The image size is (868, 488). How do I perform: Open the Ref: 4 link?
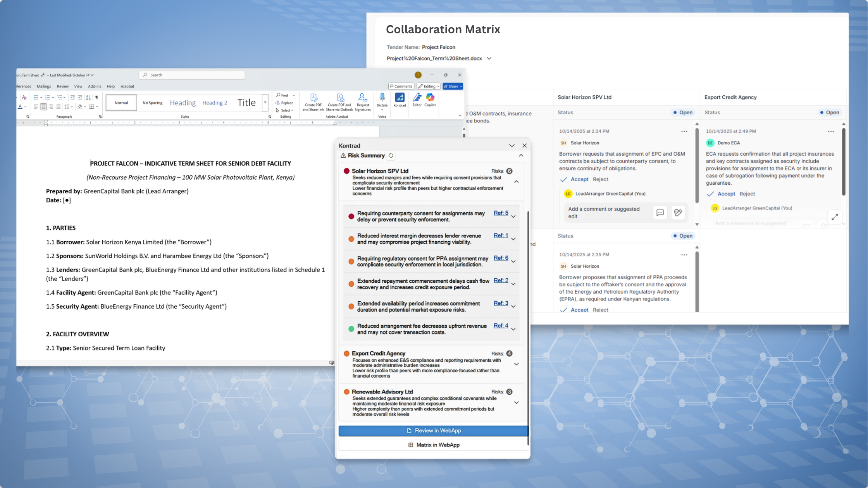501,326
